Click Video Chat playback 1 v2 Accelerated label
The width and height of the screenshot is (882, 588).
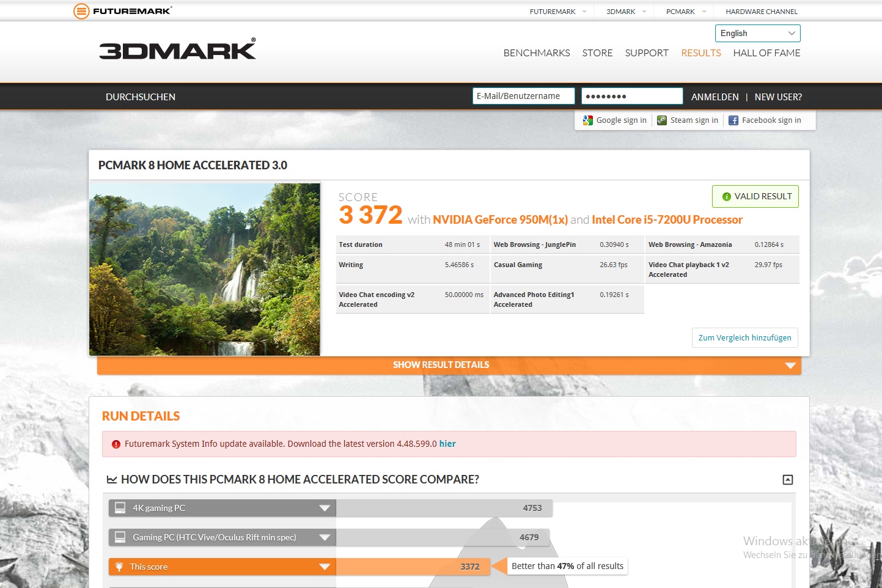click(x=689, y=270)
